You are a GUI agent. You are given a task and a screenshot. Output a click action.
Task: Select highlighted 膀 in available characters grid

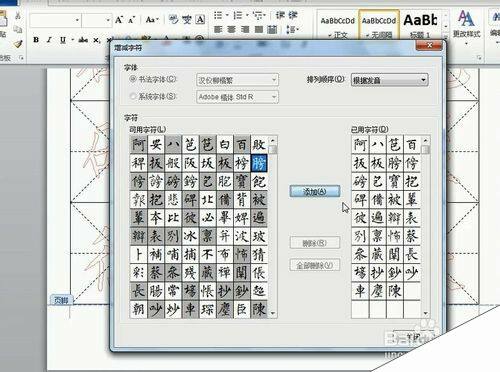[x=259, y=163]
